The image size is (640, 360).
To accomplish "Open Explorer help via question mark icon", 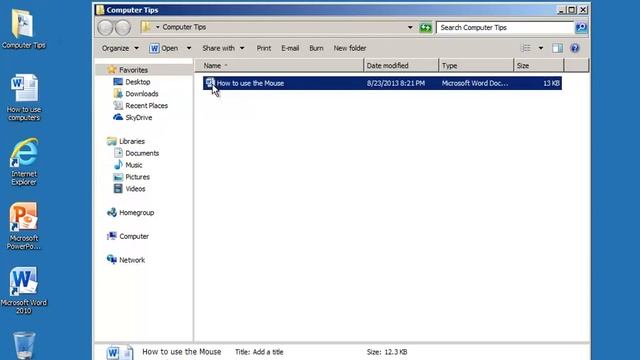I will click(575, 48).
